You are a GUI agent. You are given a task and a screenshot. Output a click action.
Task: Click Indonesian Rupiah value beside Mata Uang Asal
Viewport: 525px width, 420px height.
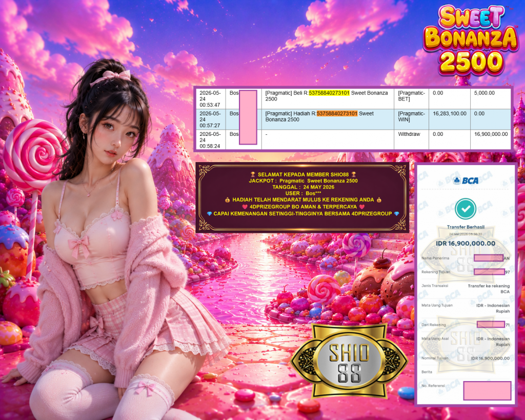pos(493,342)
